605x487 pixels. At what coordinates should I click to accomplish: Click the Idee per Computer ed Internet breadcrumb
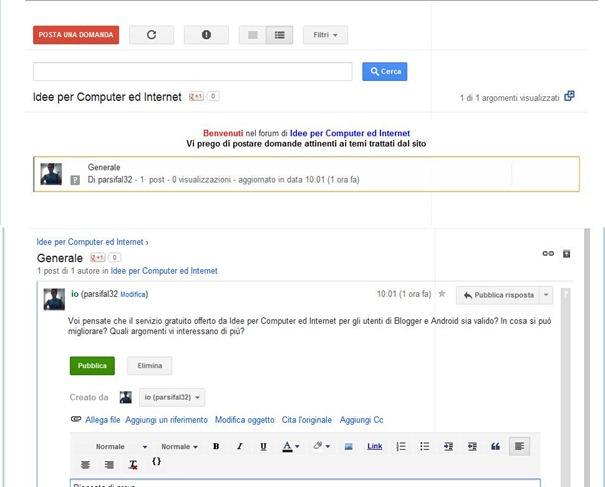point(90,242)
